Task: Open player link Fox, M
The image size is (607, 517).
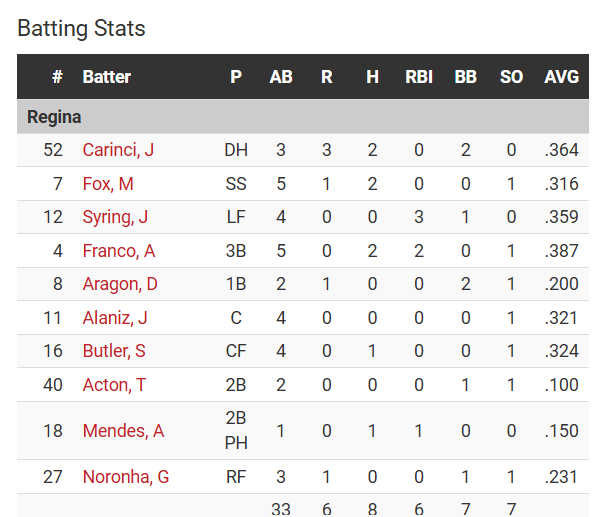Action: (108, 184)
